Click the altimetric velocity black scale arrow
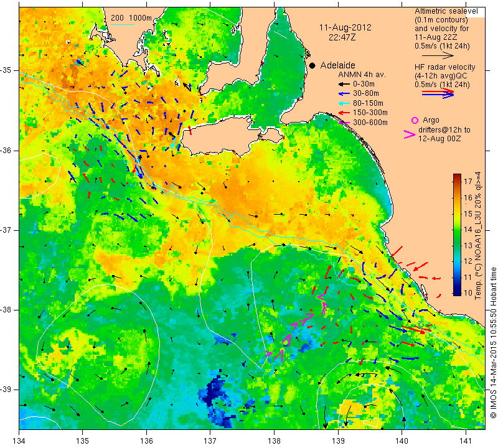Image resolution: width=498 pixels, height=448 pixels. pos(438,55)
